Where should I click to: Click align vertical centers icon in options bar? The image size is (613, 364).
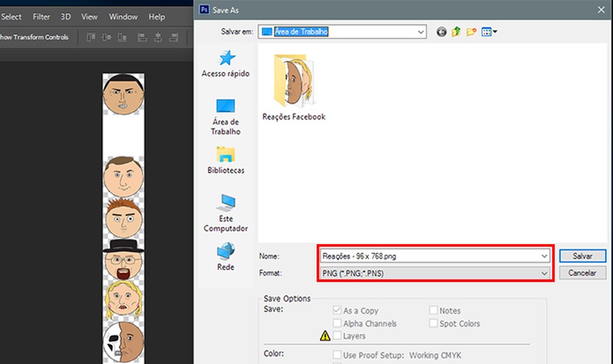pyautogui.click(x=107, y=37)
